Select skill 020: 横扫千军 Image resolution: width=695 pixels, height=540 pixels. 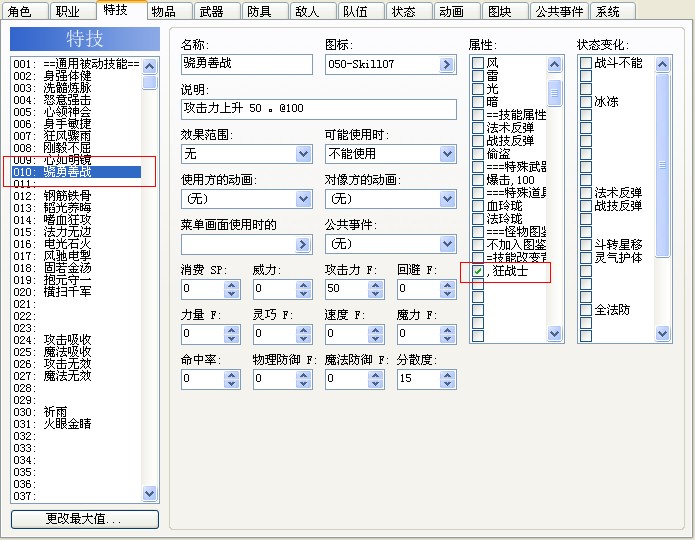(76, 292)
